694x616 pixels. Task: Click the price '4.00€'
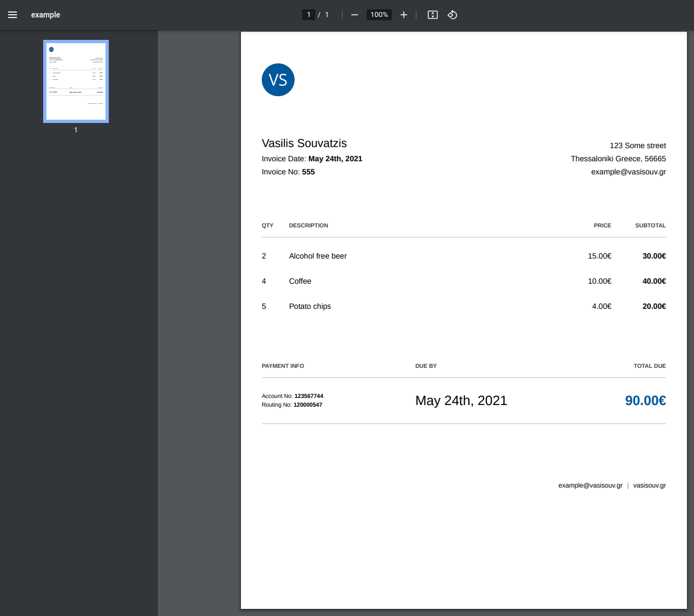[x=602, y=306]
